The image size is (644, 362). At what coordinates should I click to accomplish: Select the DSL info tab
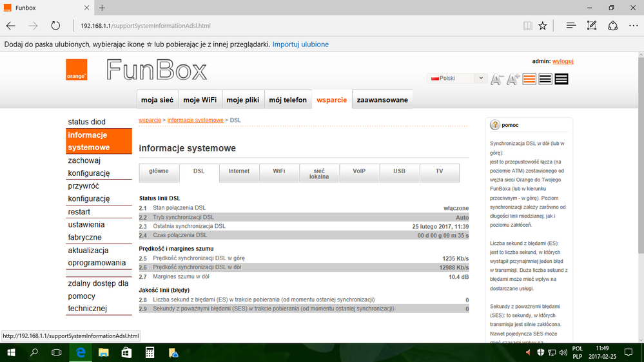199,173
